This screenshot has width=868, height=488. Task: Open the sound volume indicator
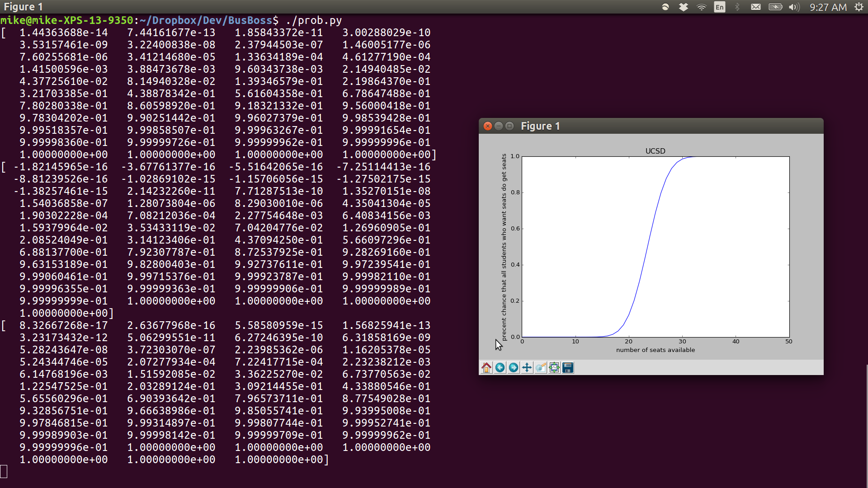pos(794,7)
